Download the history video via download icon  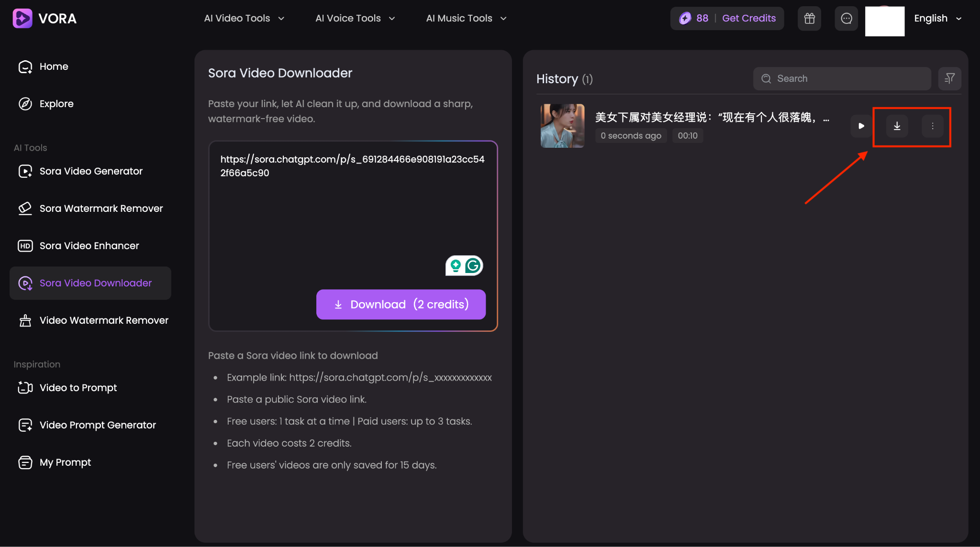[x=897, y=126]
